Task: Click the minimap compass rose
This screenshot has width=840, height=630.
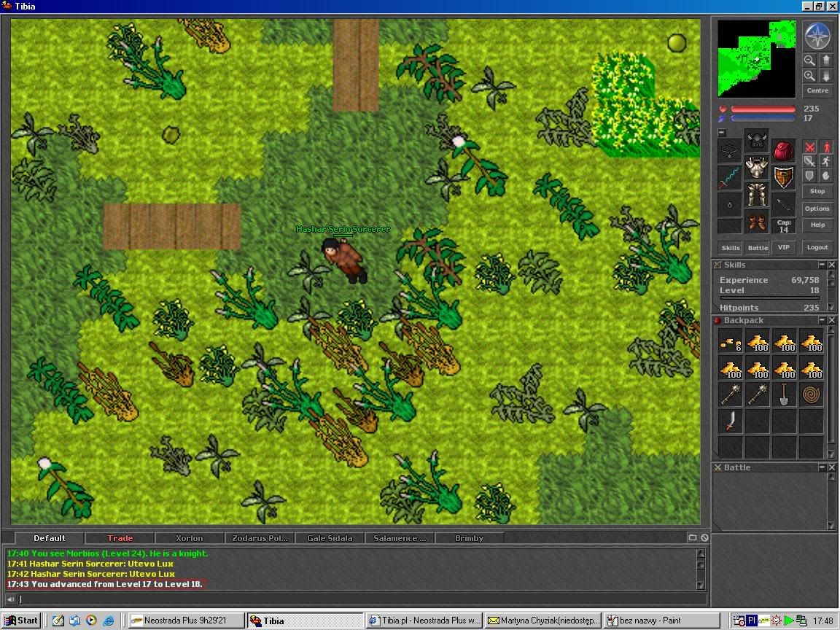Action: pyautogui.click(x=817, y=36)
